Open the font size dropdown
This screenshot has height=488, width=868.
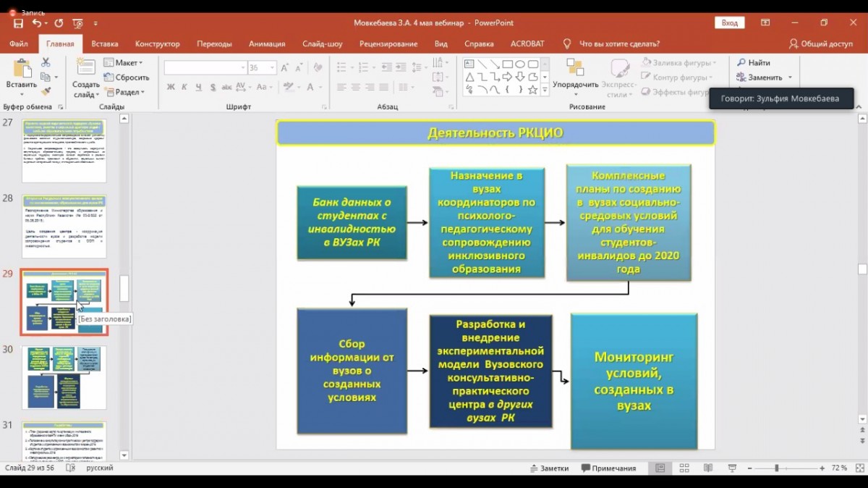click(x=273, y=68)
